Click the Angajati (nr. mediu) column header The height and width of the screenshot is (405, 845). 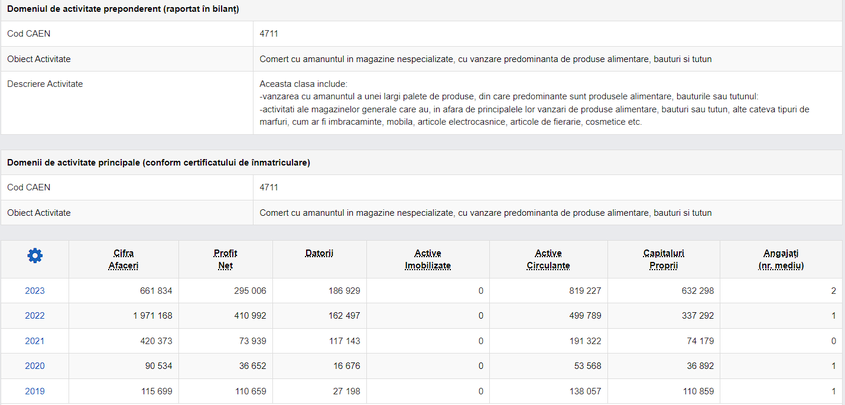tap(782, 258)
